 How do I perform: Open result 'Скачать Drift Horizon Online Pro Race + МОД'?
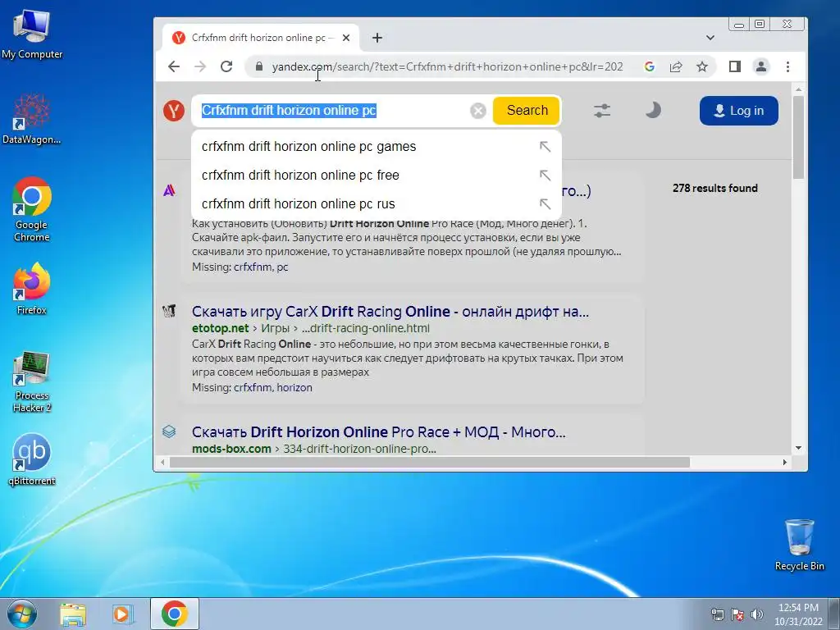(x=379, y=431)
